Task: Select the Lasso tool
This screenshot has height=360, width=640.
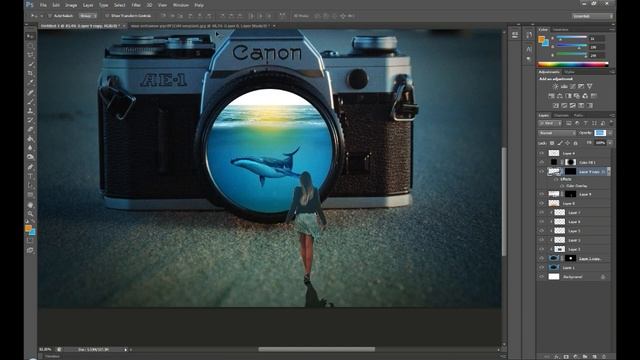Action: [30, 55]
